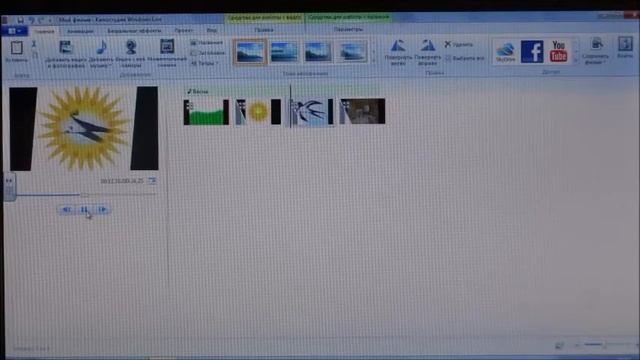Click the Copy icon below the scissors

tap(35, 55)
